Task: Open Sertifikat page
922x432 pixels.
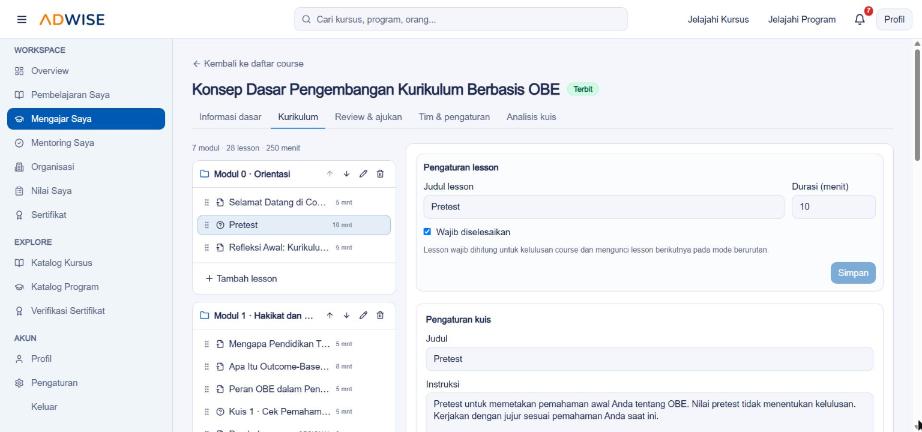Action: click(86, 215)
